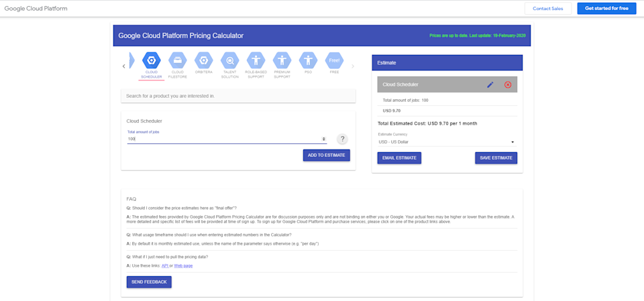Open the API pricing data link
Screen dimensions: 644x301
pos(165,266)
